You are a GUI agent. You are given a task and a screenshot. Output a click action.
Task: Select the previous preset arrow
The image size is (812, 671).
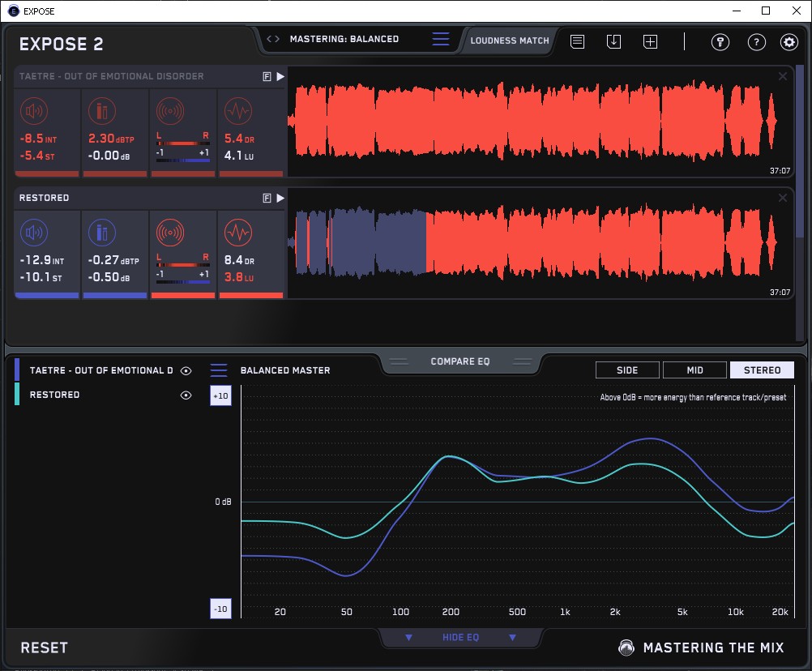(x=269, y=39)
